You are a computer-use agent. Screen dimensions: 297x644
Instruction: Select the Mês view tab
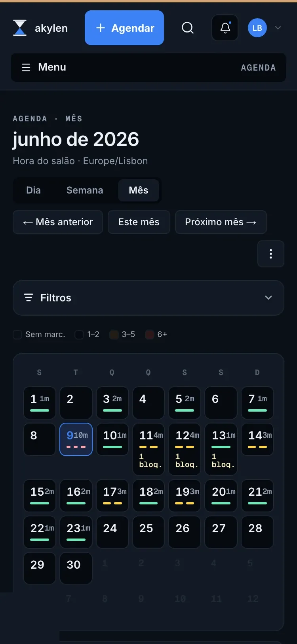click(139, 190)
